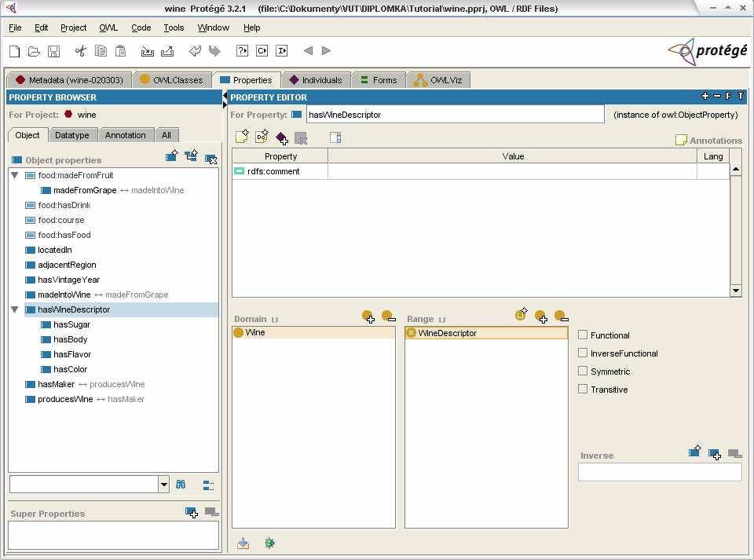The width and height of the screenshot is (754, 560).
Task: Enable the Transitive checkbox
Action: [x=582, y=389]
